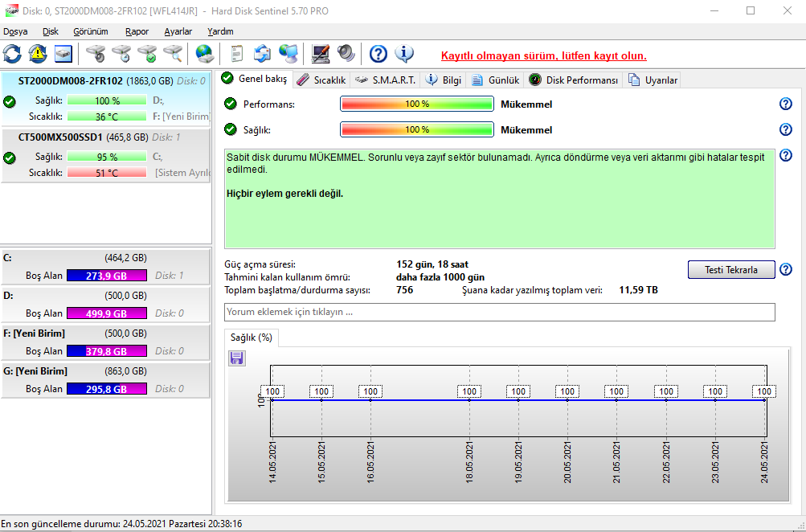Click the blue question mark toolbar icon
This screenshot has width=806, height=532.
point(378,54)
